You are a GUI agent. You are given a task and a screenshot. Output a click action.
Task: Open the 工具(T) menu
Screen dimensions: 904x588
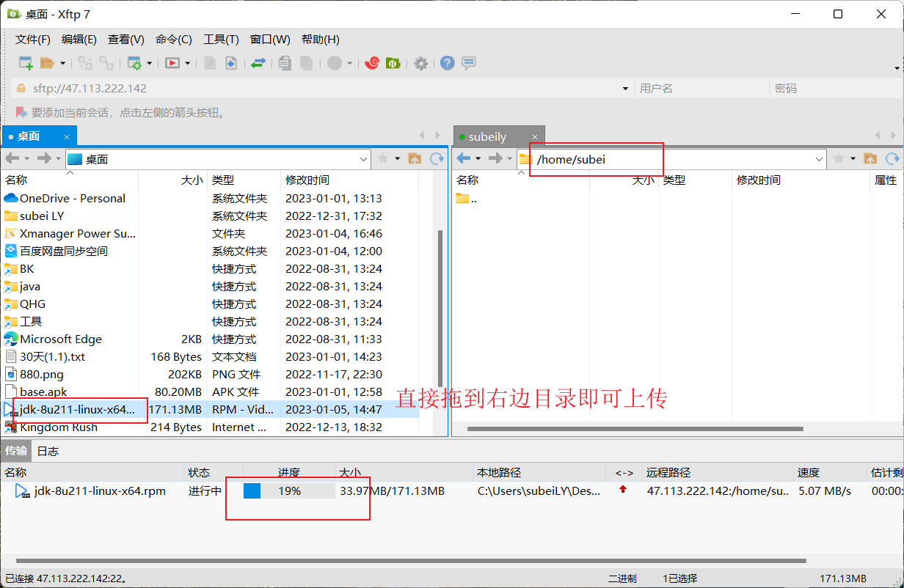(x=221, y=40)
